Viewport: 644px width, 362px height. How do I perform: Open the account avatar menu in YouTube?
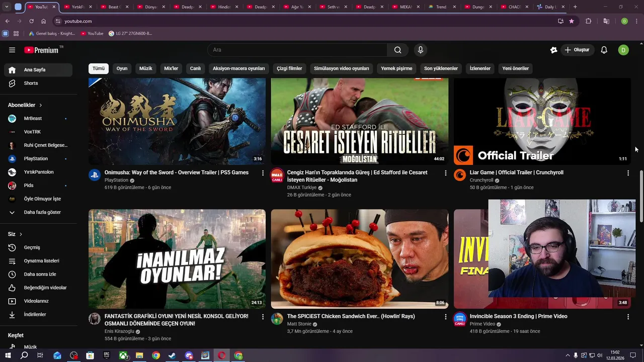click(x=623, y=50)
